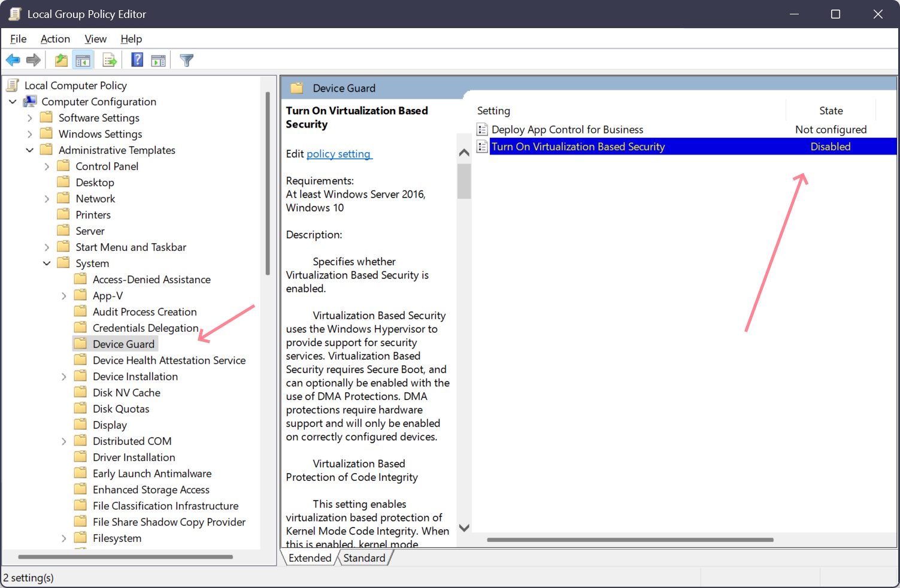This screenshot has height=588, width=900.
Task: Click the State column header
Action: [831, 111]
